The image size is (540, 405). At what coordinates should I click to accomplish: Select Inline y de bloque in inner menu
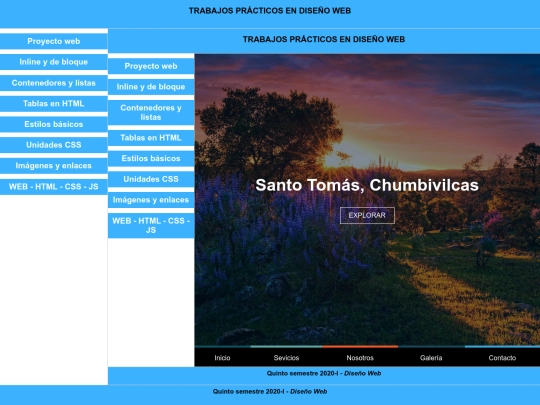pyautogui.click(x=151, y=87)
